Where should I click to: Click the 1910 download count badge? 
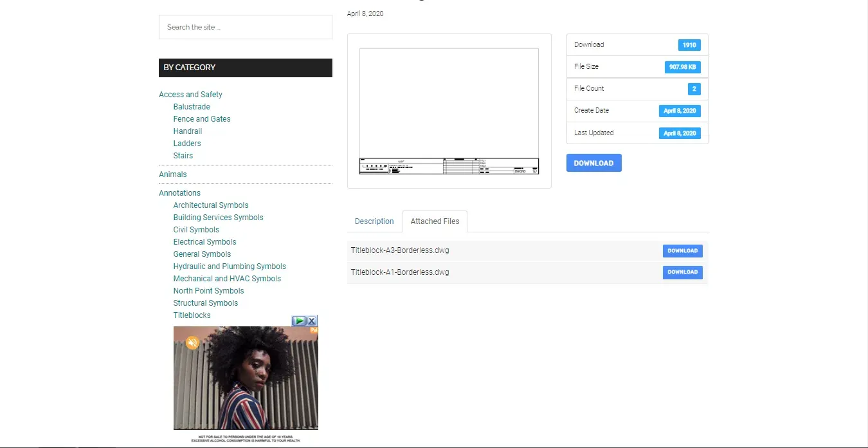point(689,44)
